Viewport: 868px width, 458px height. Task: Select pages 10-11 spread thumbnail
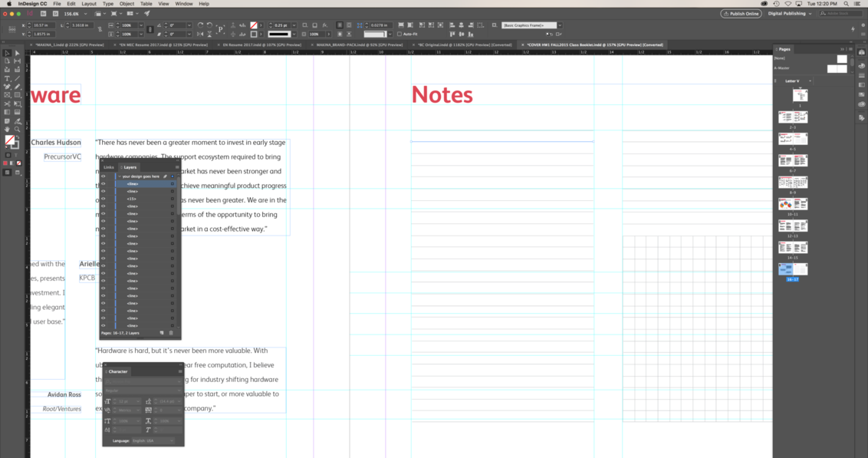coord(793,204)
